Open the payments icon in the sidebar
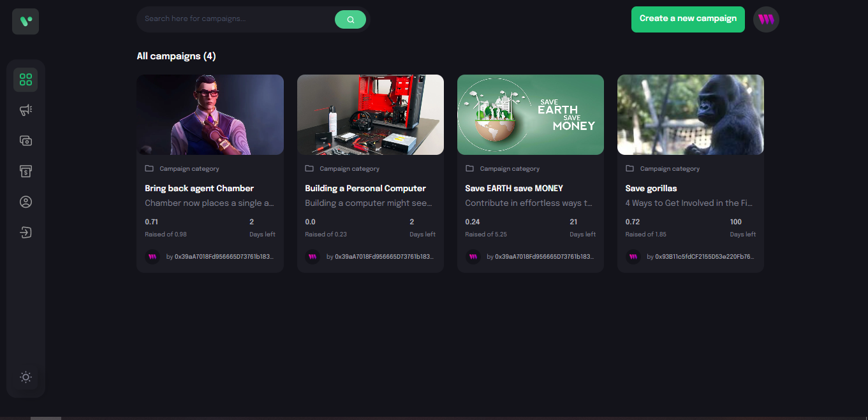This screenshot has width=868, height=420. (26, 171)
